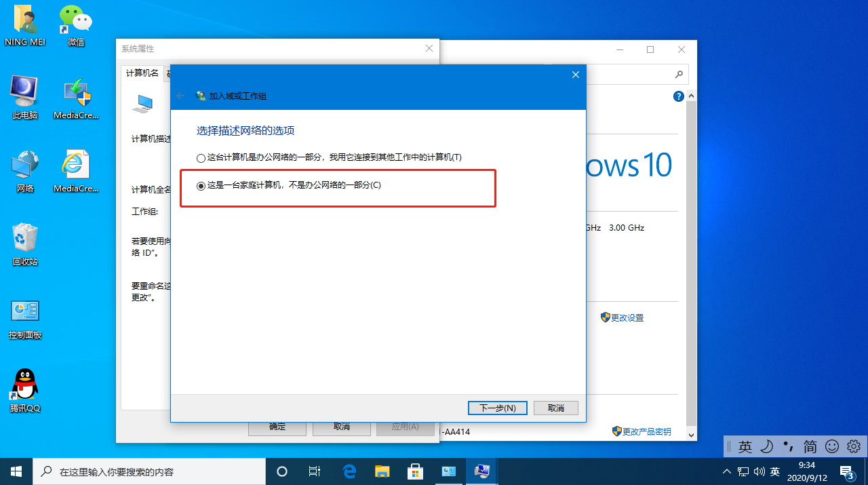Open the 更改设置 link
Screen dimensions: 868x485
point(626,317)
